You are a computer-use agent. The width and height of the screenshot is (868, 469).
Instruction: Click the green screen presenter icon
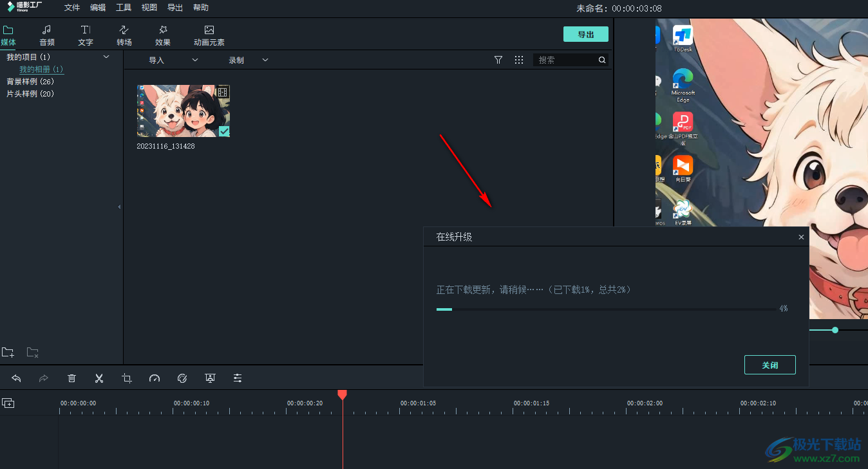tap(210, 378)
